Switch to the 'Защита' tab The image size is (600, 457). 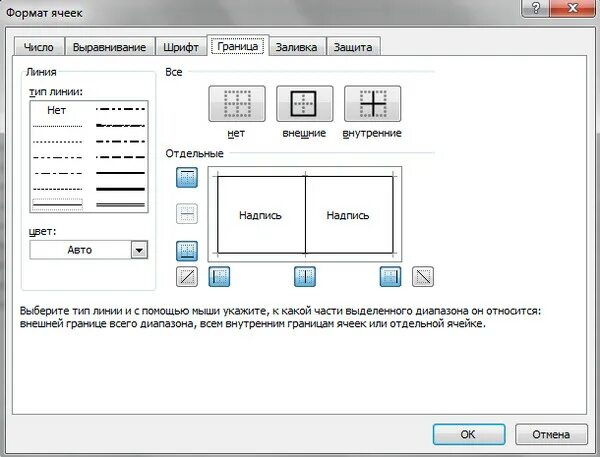353,47
